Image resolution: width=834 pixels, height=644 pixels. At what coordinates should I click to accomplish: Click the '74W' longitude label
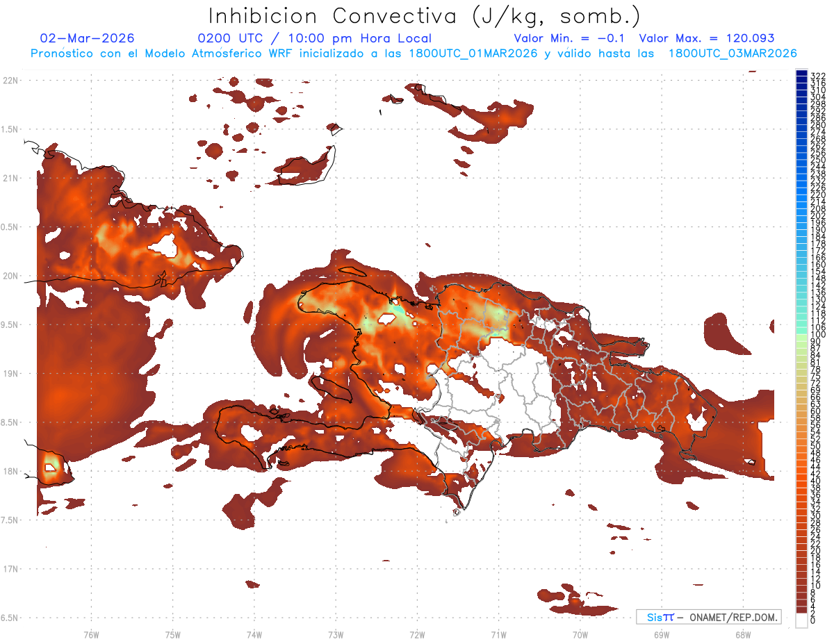(x=254, y=634)
